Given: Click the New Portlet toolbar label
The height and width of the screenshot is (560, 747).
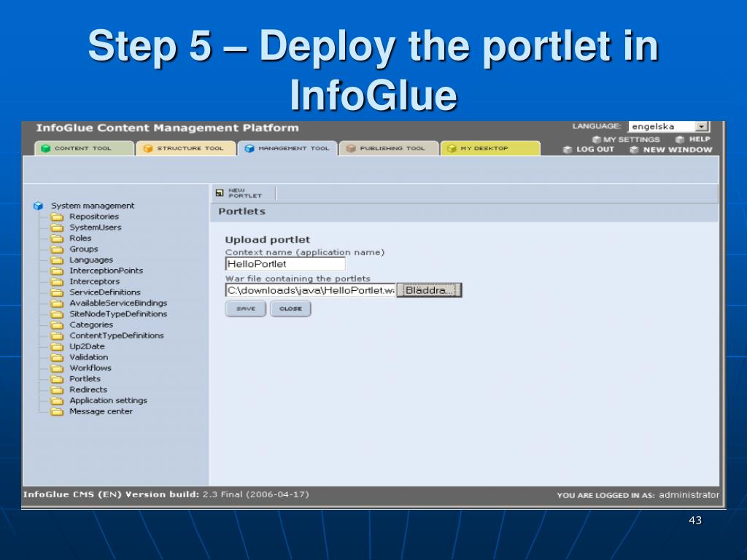Looking at the screenshot, I should pyautogui.click(x=245, y=192).
